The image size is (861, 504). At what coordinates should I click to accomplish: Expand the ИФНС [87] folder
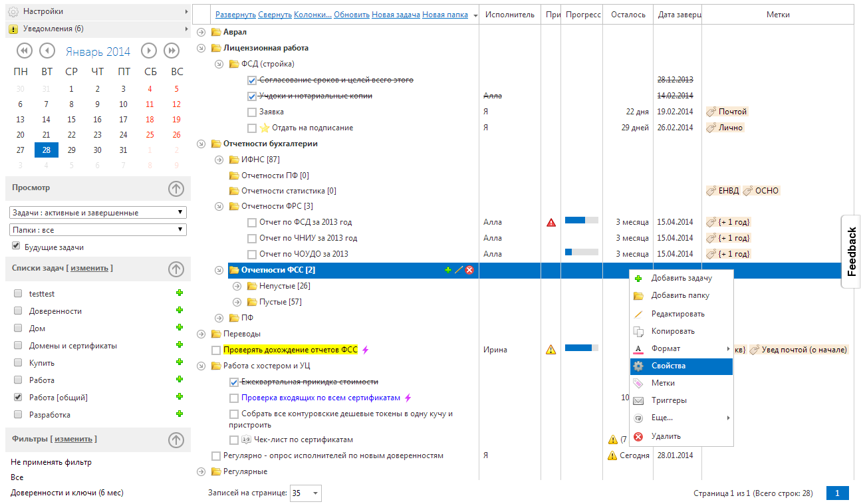coord(219,160)
